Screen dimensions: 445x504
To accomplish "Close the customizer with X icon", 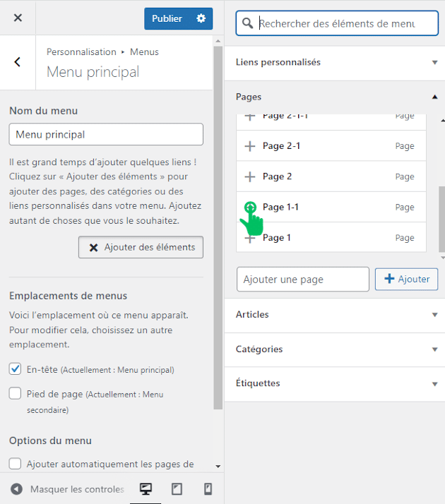I will [x=18, y=18].
